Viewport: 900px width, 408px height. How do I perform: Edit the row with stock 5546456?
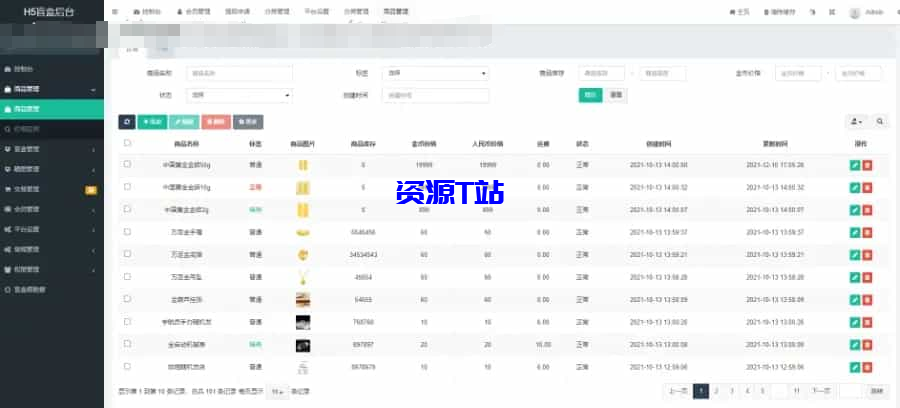pyautogui.click(x=855, y=232)
